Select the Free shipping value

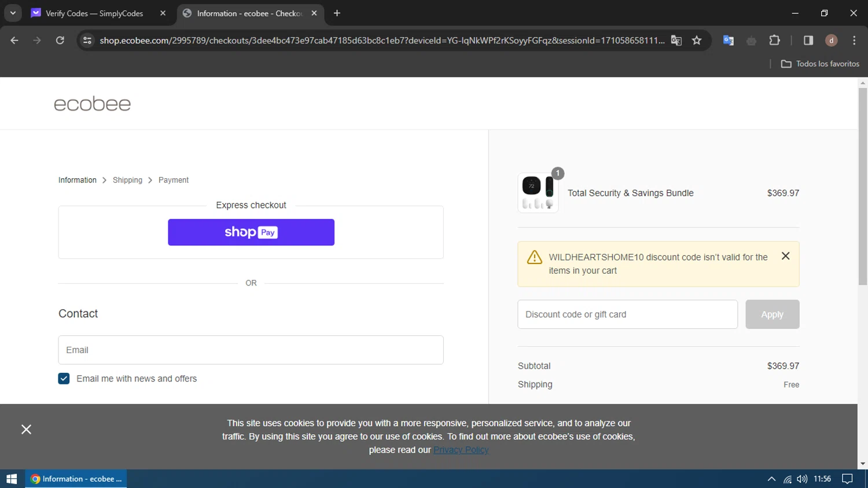click(x=792, y=384)
